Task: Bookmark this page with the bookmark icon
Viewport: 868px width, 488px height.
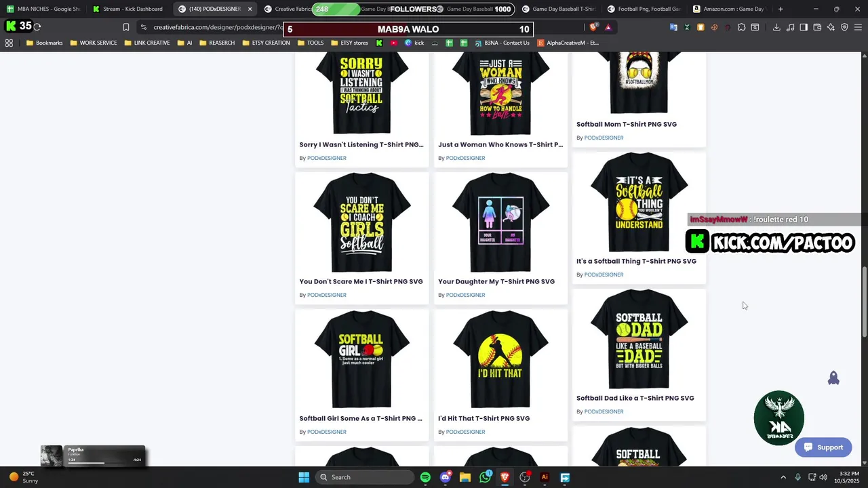Action: click(x=126, y=27)
